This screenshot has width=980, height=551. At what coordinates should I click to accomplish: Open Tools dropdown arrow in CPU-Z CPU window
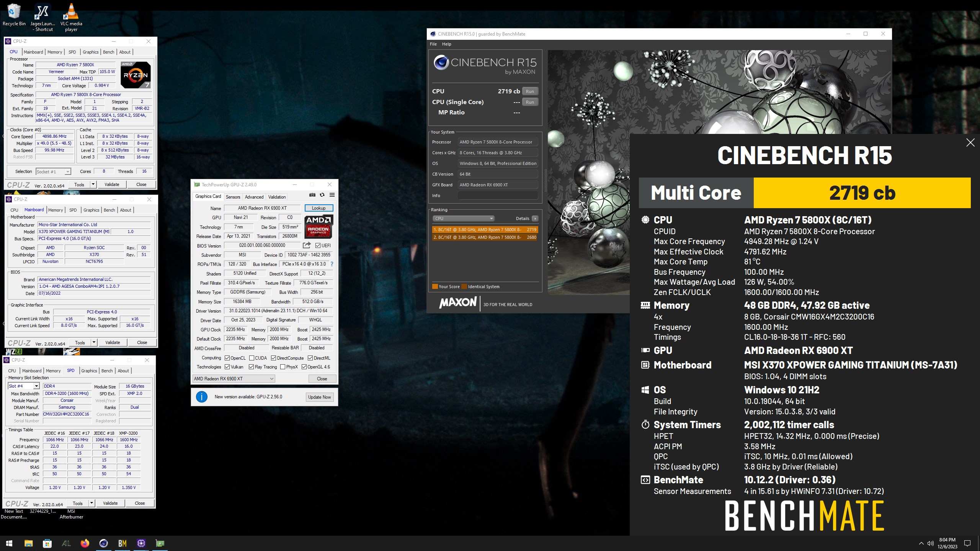point(93,184)
